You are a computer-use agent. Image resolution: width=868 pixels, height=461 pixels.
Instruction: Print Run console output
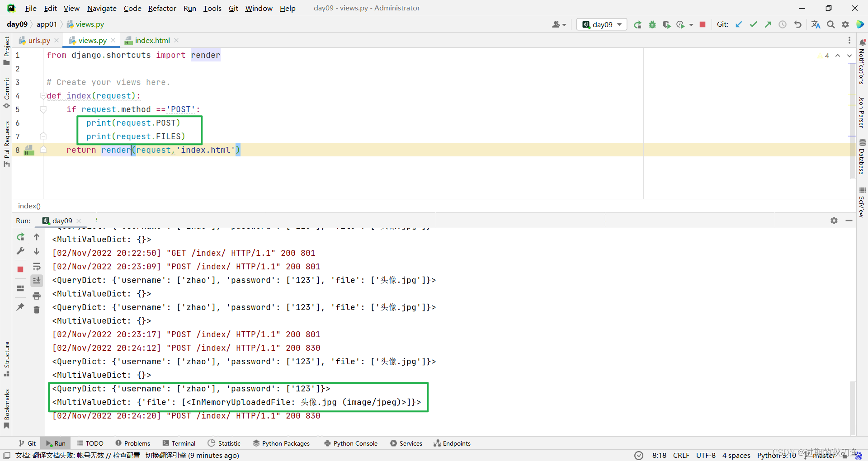click(37, 296)
